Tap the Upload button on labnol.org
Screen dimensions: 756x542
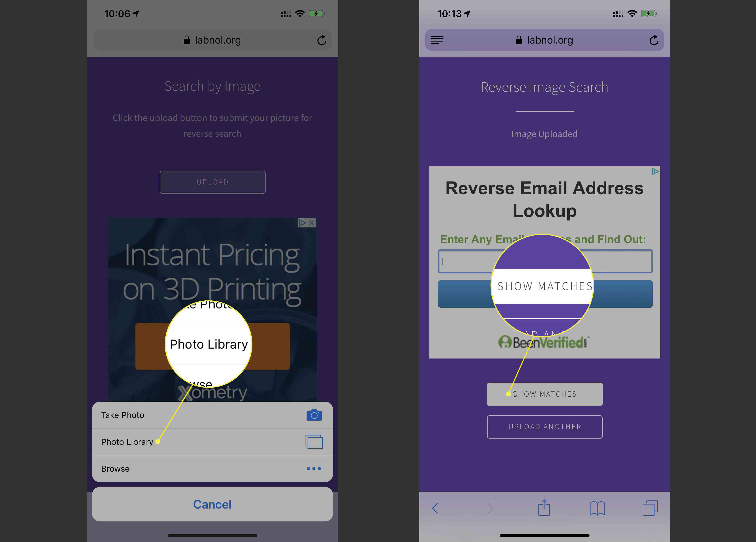213,181
